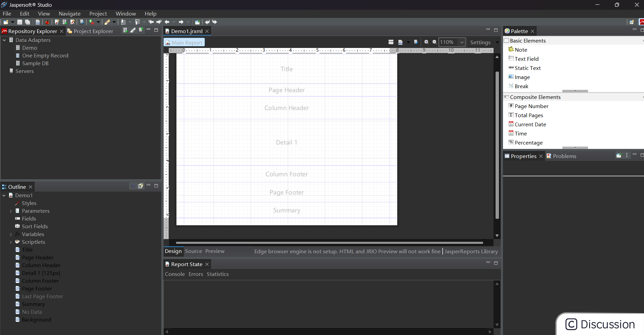
Task: Click the Title band in report canvas
Action: pyautogui.click(x=287, y=69)
